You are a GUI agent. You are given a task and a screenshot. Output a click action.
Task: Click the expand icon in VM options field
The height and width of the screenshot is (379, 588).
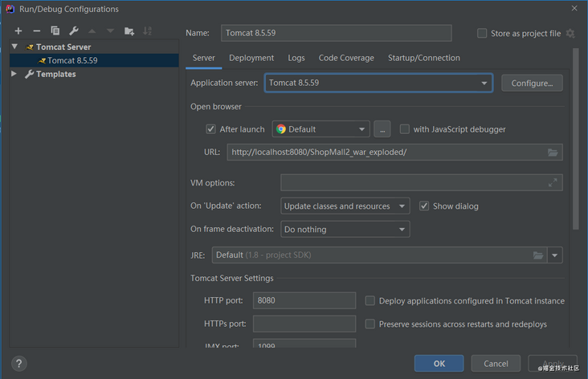click(x=553, y=183)
